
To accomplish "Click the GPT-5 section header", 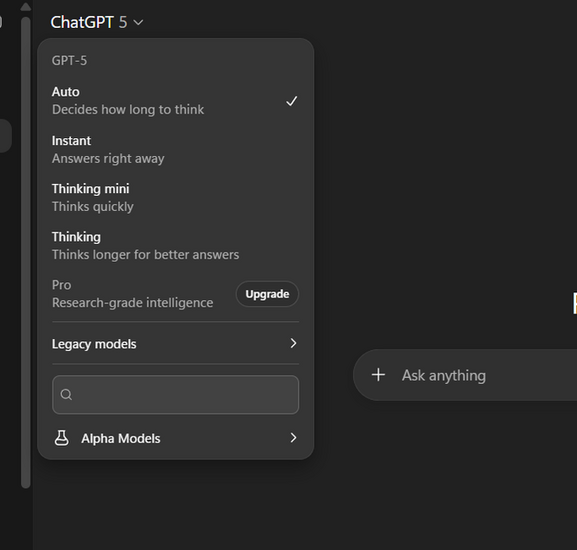I will point(70,60).
